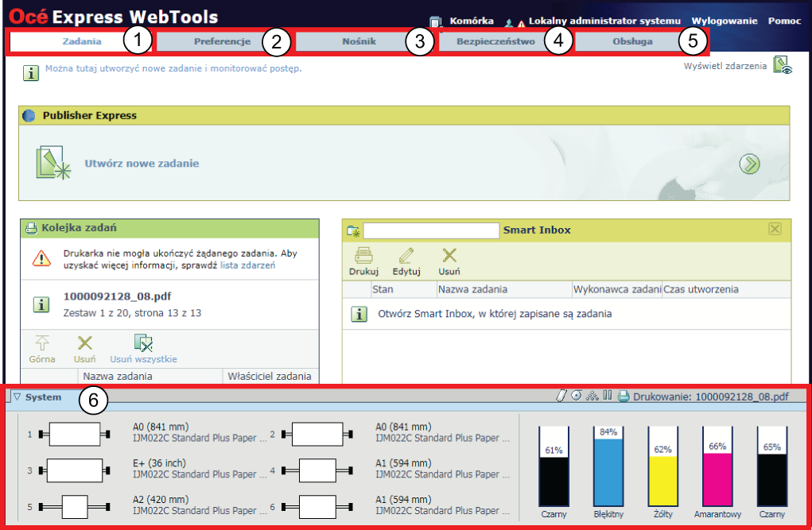
Task: Click info icon beside Otwórz Smart Inbox message
Action: (359, 314)
